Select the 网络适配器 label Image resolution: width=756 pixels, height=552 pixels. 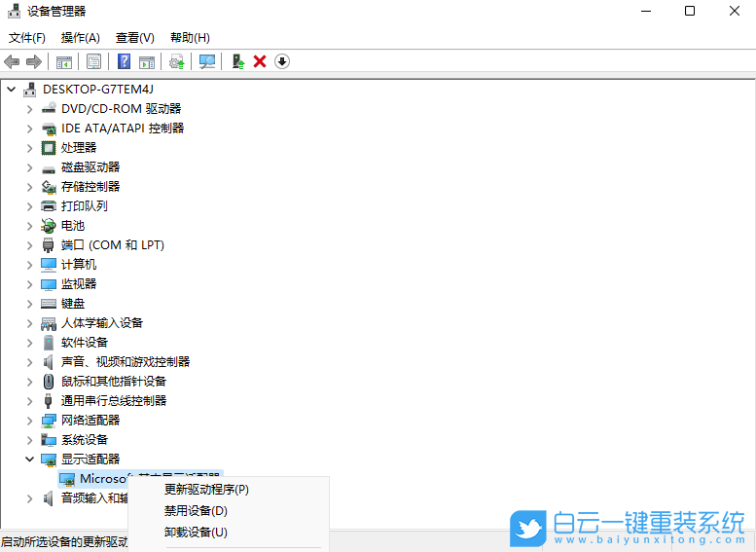tap(90, 421)
